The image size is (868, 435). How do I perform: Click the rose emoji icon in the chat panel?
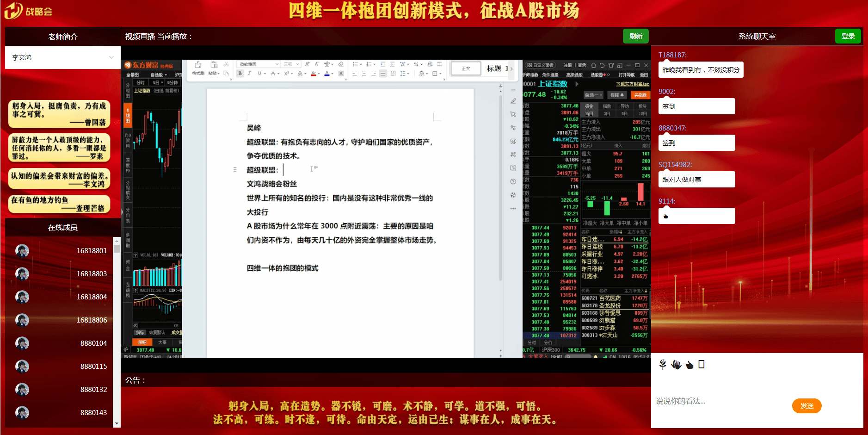pos(662,365)
